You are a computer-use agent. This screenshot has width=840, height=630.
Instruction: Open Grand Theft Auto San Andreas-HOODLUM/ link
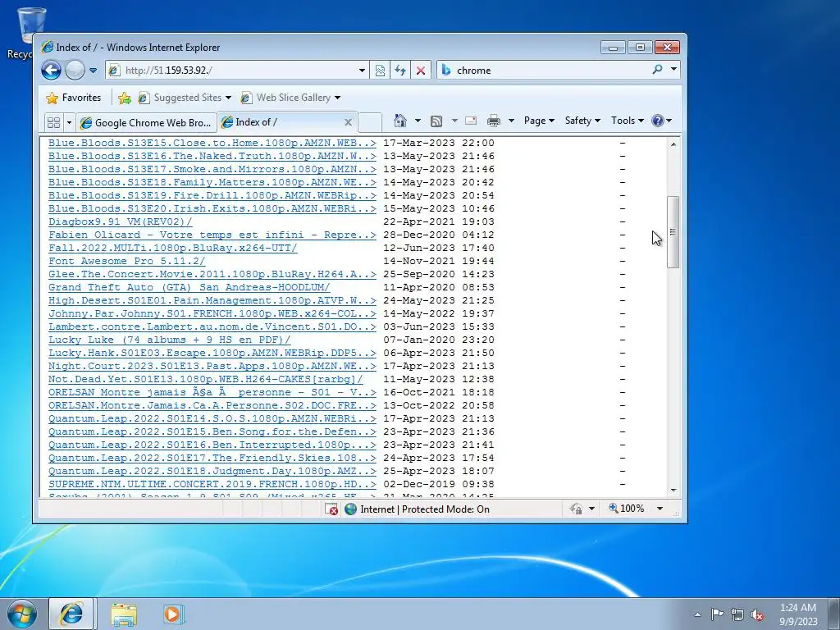point(189,287)
